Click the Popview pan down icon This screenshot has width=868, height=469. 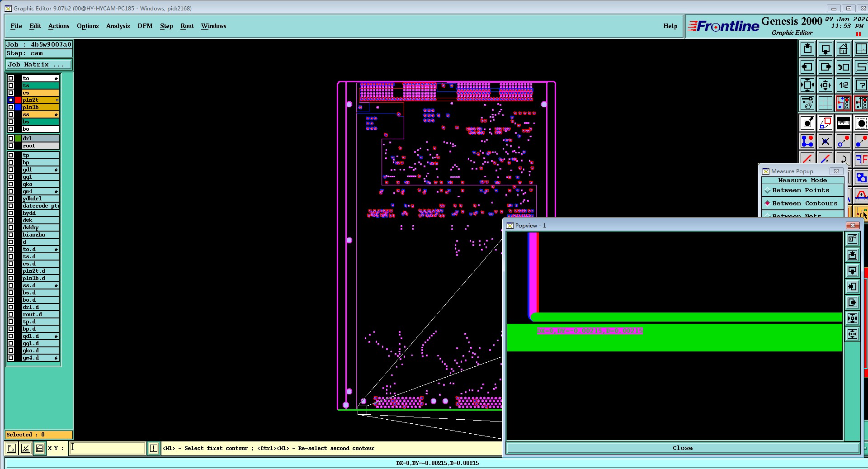[x=853, y=271]
